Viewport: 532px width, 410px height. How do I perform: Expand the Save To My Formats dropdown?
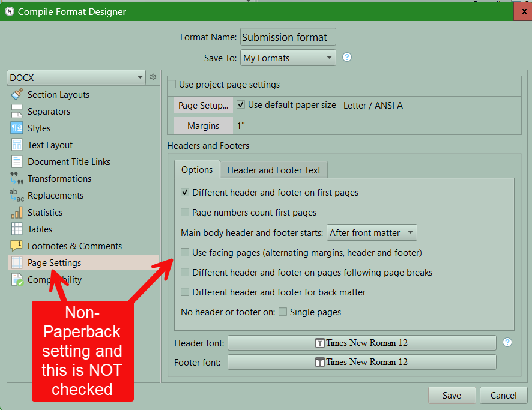[x=288, y=58]
